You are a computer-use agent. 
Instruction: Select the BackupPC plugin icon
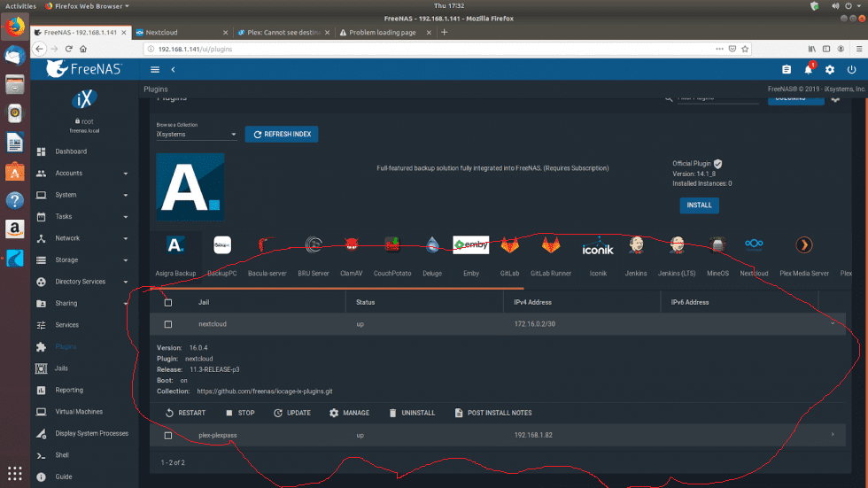pyautogui.click(x=222, y=244)
